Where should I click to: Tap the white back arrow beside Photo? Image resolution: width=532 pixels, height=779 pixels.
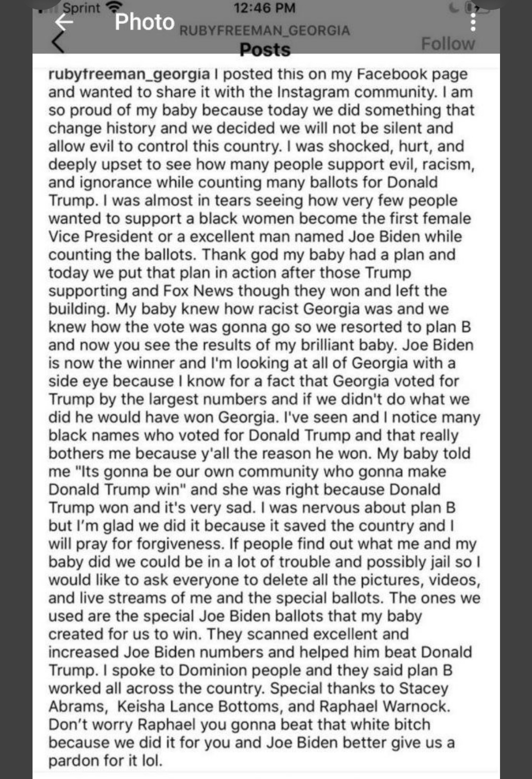pyautogui.click(x=64, y=21)
